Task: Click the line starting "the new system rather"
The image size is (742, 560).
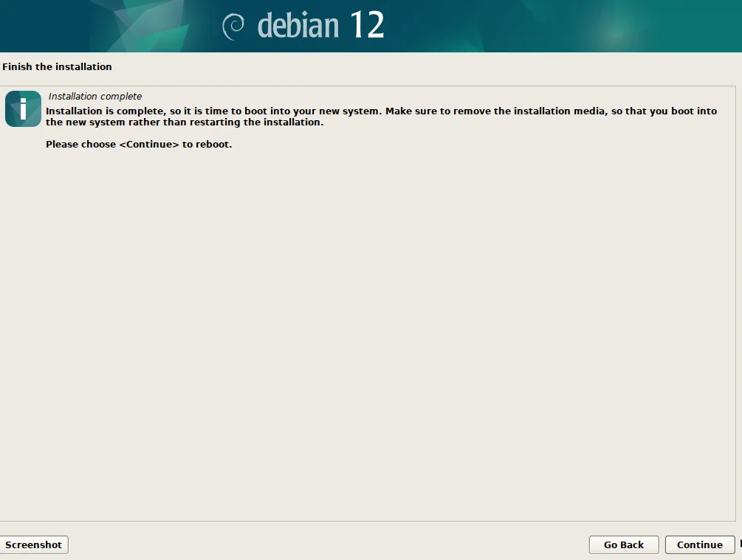Action: click(185, 122)
